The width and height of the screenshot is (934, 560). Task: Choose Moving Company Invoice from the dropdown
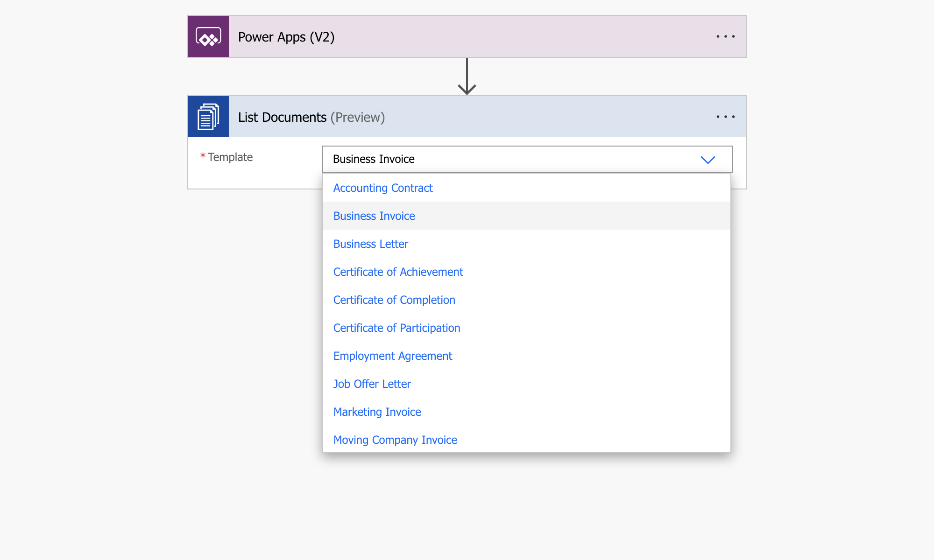tap(395, 440)
